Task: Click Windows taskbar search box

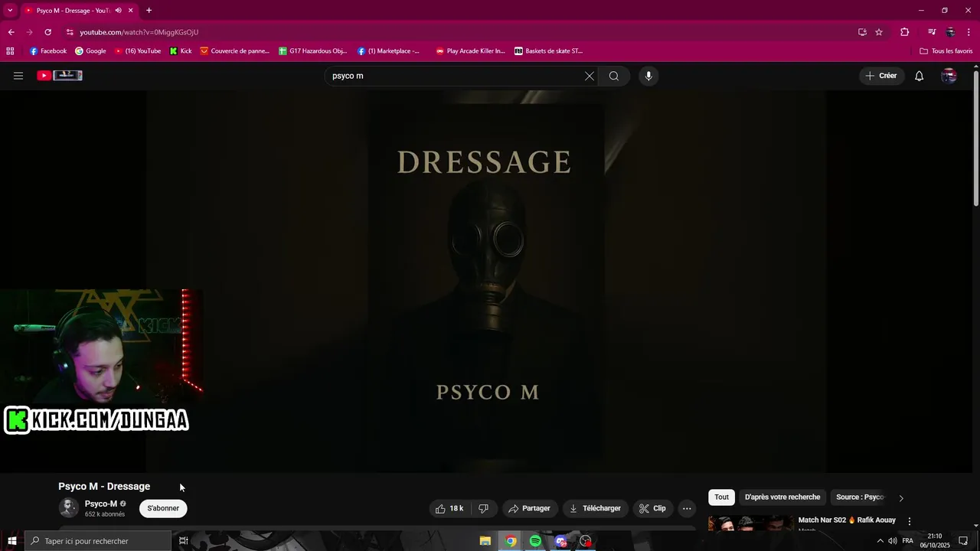Action: click(98, 541)
